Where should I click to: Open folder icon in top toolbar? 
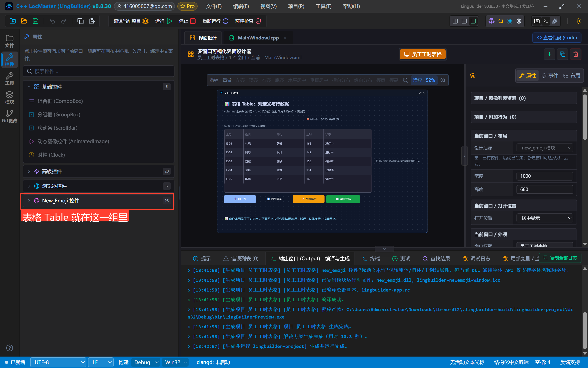(x=24, y=21)
